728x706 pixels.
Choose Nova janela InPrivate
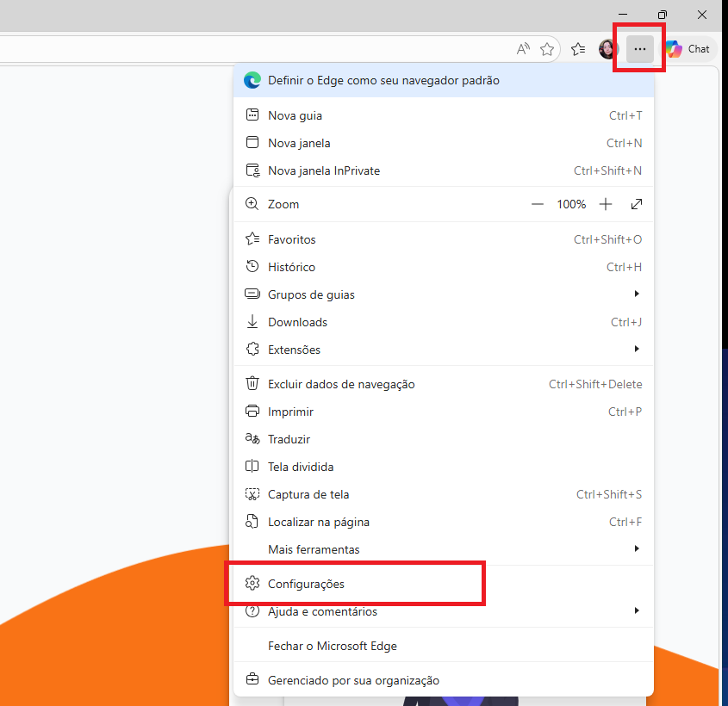444,170
